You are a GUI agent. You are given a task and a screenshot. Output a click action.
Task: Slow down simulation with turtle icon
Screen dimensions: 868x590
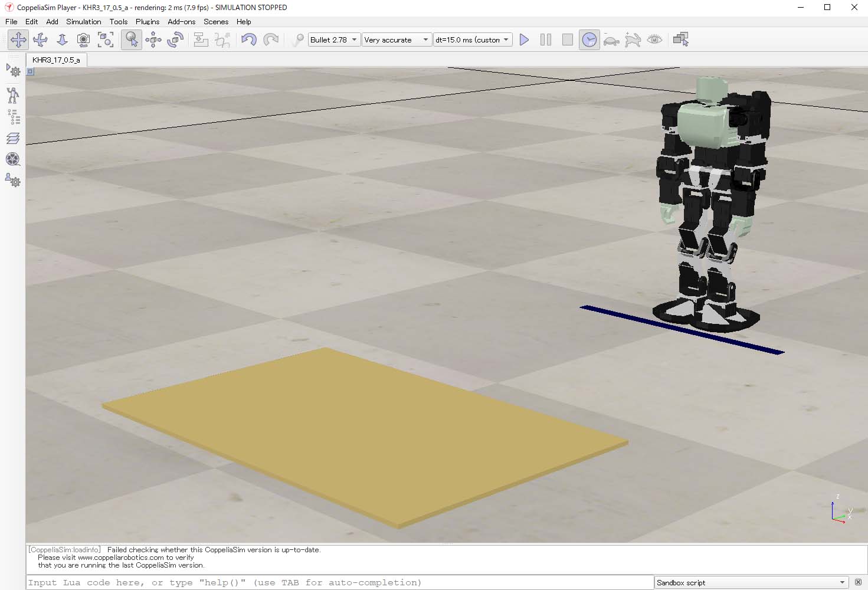(611, 40)
